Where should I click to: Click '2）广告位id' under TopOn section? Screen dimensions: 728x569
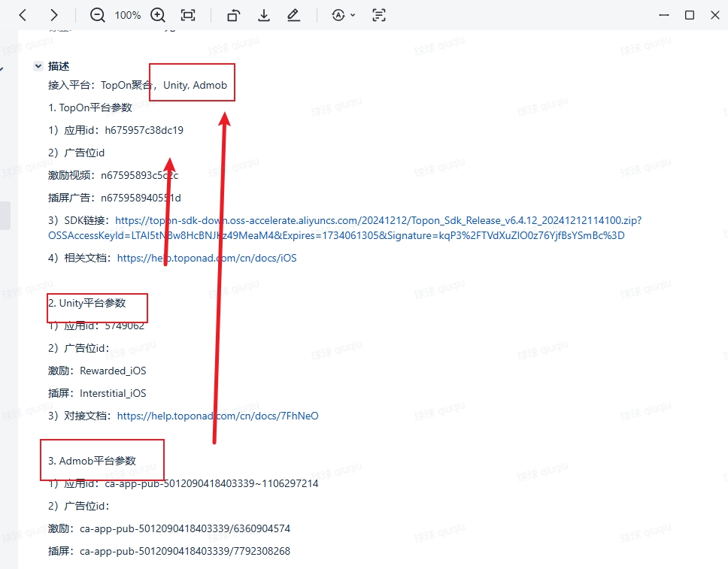(76, 153)
